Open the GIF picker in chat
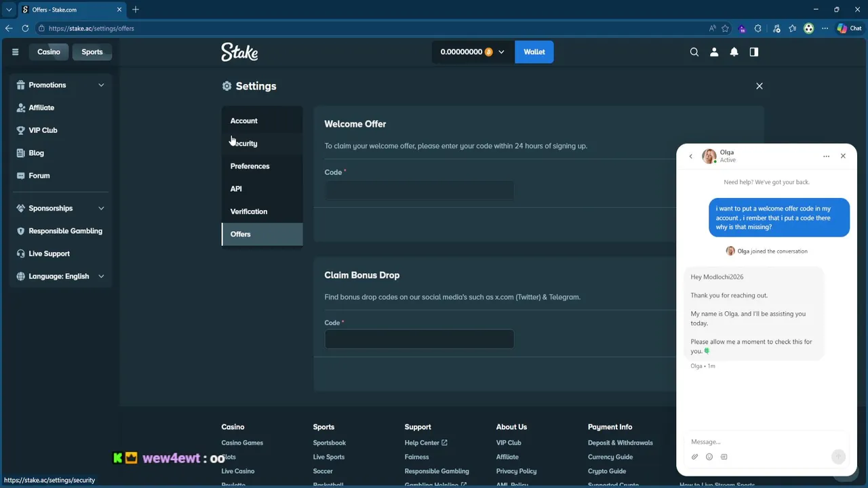Image resolution: width=868 pixels, height=488 pixels. click(x=724, y=457)
